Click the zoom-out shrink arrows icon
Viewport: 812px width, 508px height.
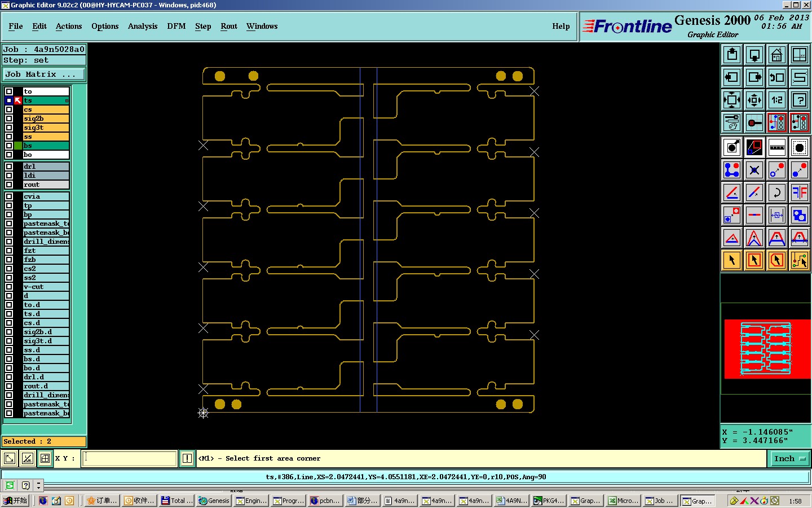pyautogui.click(x=754, y=100)
